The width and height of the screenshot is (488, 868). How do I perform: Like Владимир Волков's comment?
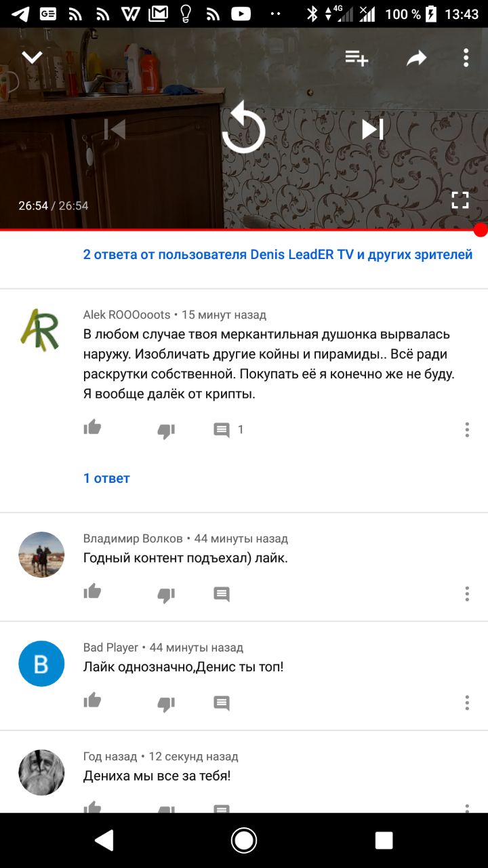92,593
